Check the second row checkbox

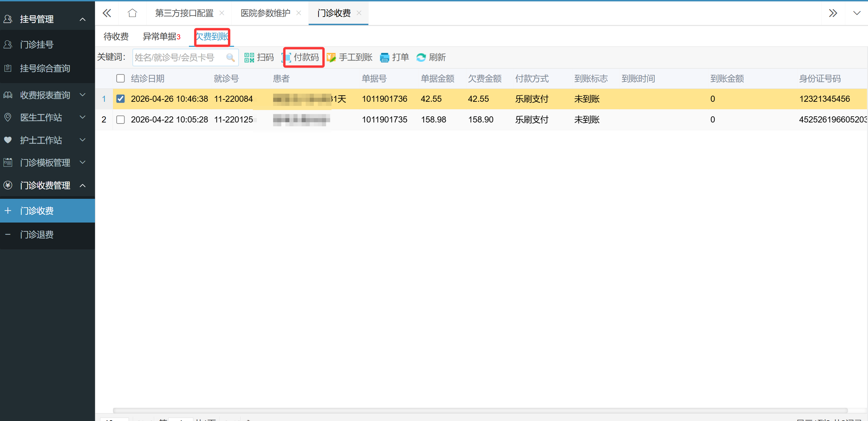[120, 120]
